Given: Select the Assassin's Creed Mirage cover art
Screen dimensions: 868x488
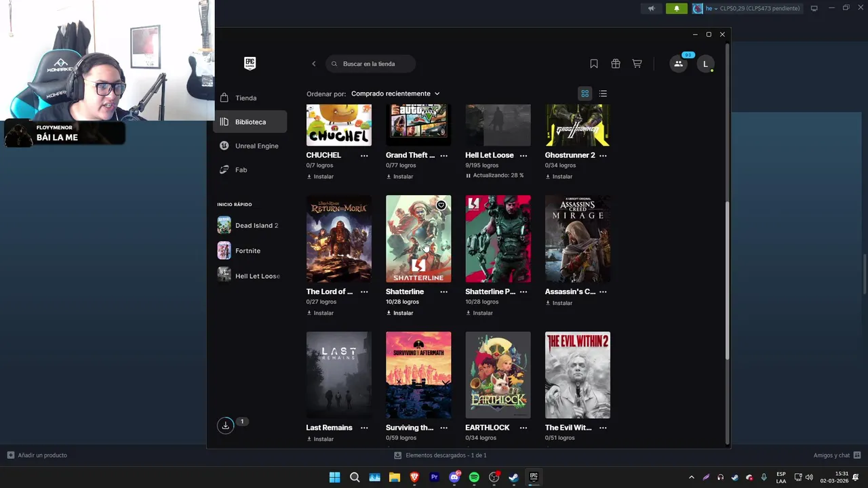Looking at the screenshot, I should (x=578, y=239).
